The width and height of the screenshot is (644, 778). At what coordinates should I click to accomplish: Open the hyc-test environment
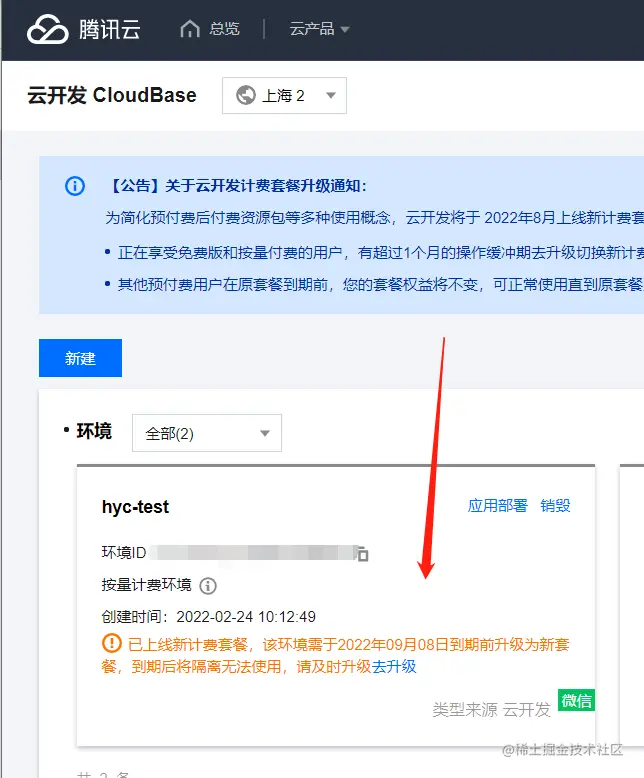(x=135, y=507)
